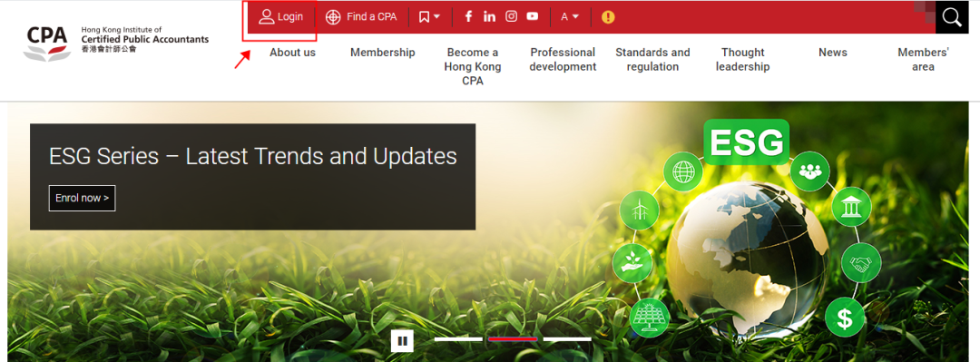This screenshot has width=980, height=362.
Task: Select the first carousel slide indicator
Action: pyautogui.click(x=458, y=339)
